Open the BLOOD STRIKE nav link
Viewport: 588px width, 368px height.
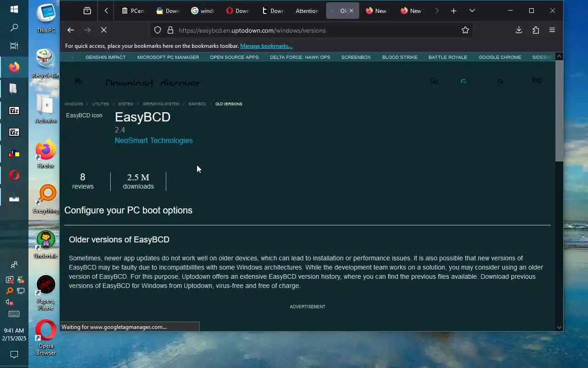(x=400, y=57)
